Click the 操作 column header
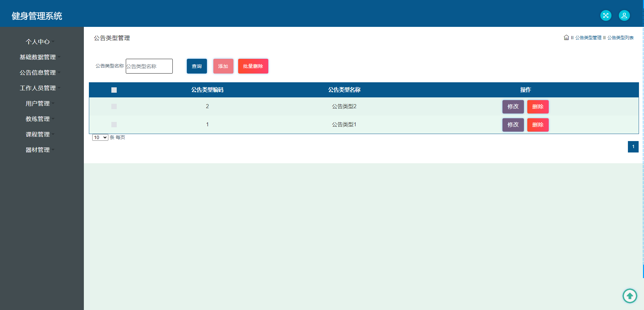 click(526, 90)
